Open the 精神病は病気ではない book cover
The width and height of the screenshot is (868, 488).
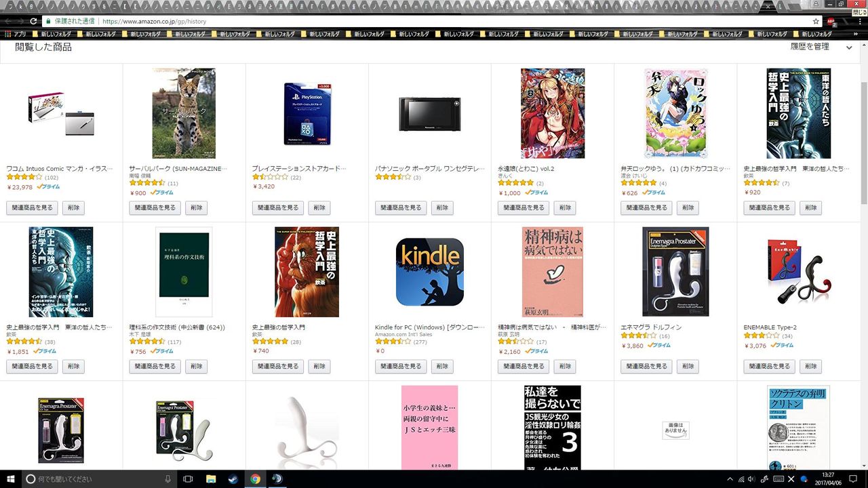tap(553, 272)
